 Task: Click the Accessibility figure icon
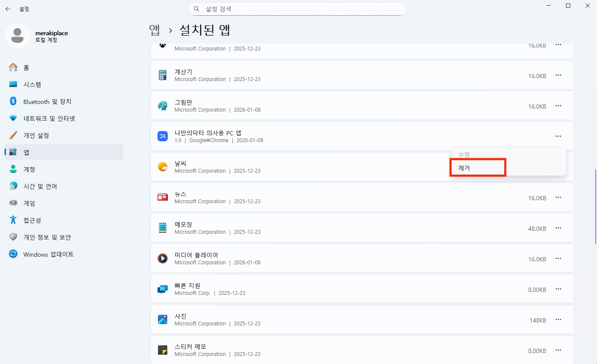point(13,220)
